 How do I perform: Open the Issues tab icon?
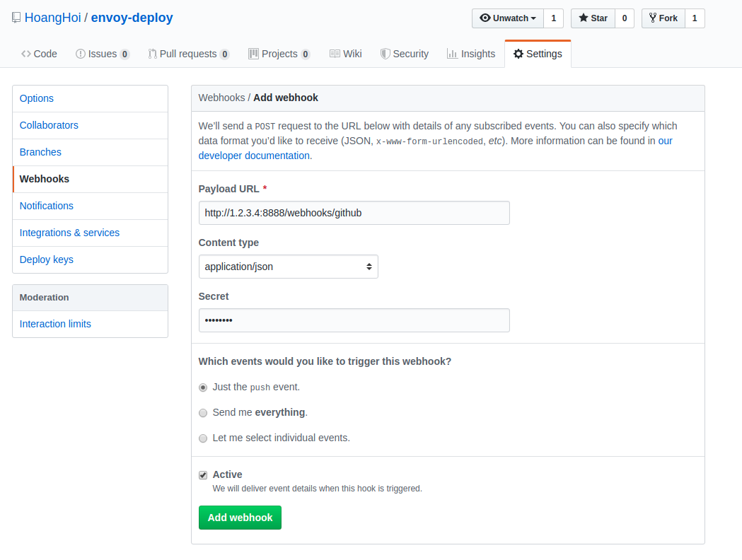pos(81,54)
